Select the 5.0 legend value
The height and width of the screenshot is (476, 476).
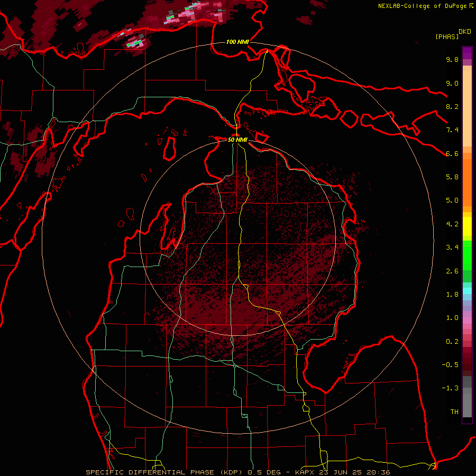pyautogui.click(x=452, y=200)
